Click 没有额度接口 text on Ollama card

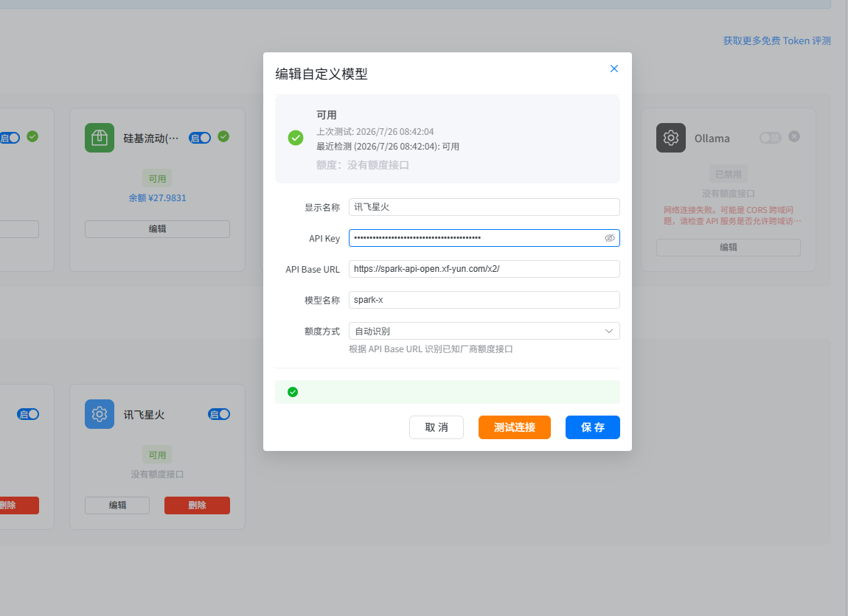pyautogui.click(x=728, y=194)
